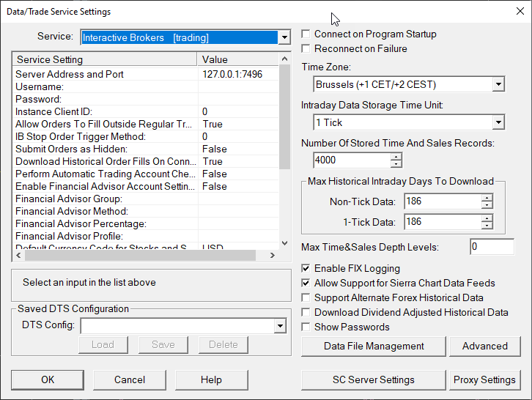Select Instance Client ID row
532x400 pixels.
(x=146, y=111)
